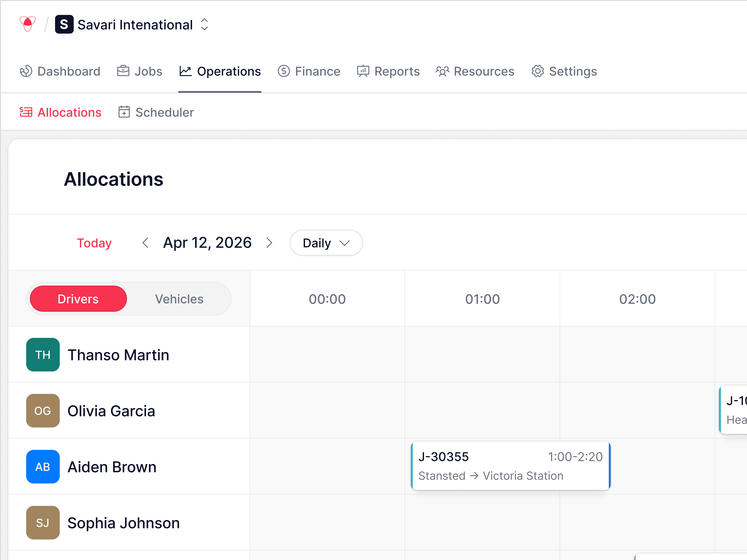This screenshot has height=560, width=747.
Task: Click the Today link
Action: click(x=94, y=243)
